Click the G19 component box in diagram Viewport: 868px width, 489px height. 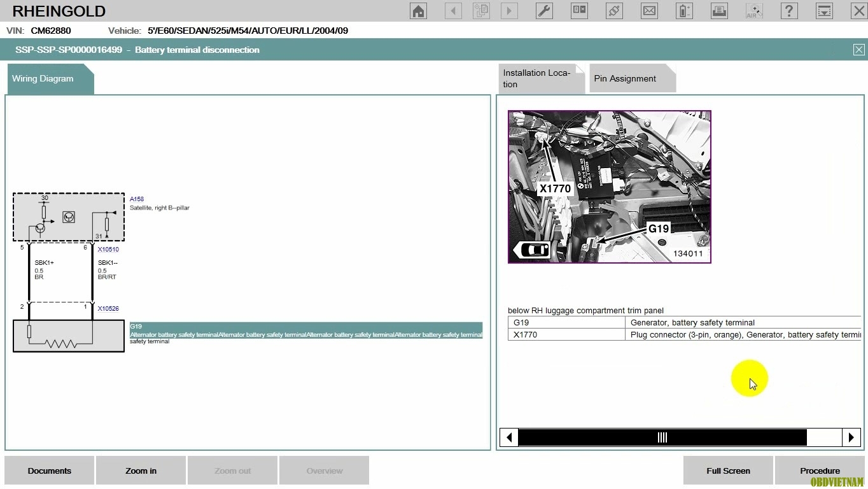point(69,336)
